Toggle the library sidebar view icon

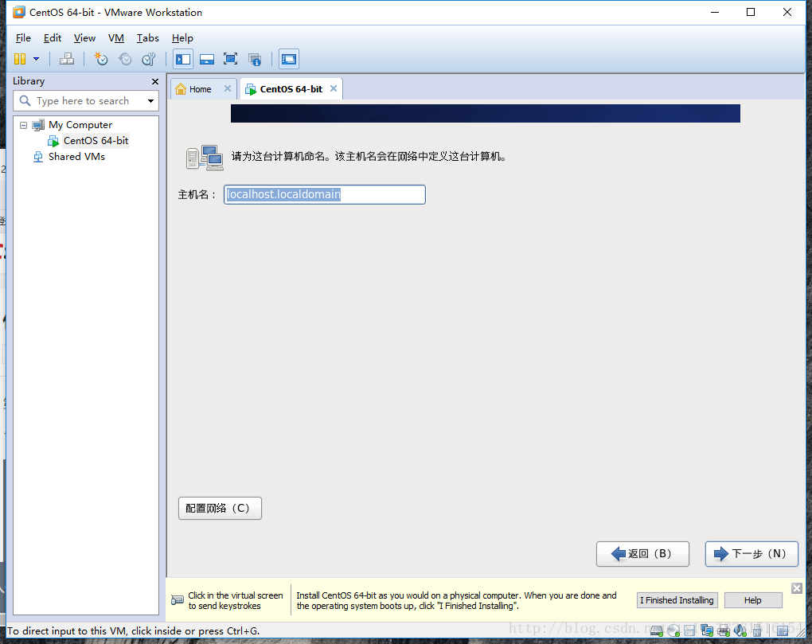pos(183,59)
